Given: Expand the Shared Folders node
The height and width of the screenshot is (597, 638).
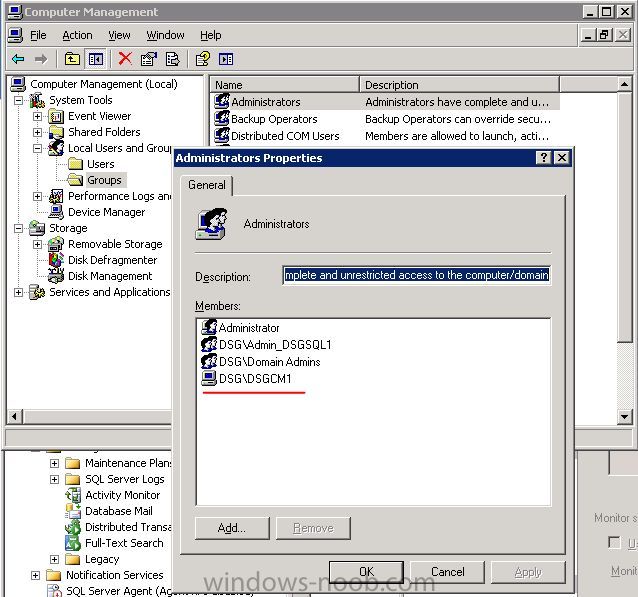Looking at the screenshot, I should click(x=37, y=132).
